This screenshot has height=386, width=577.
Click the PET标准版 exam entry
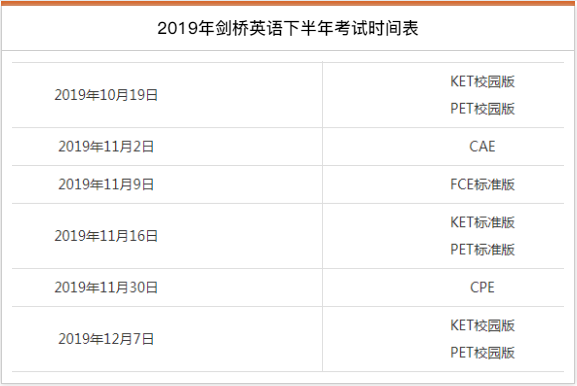(482, 249)
